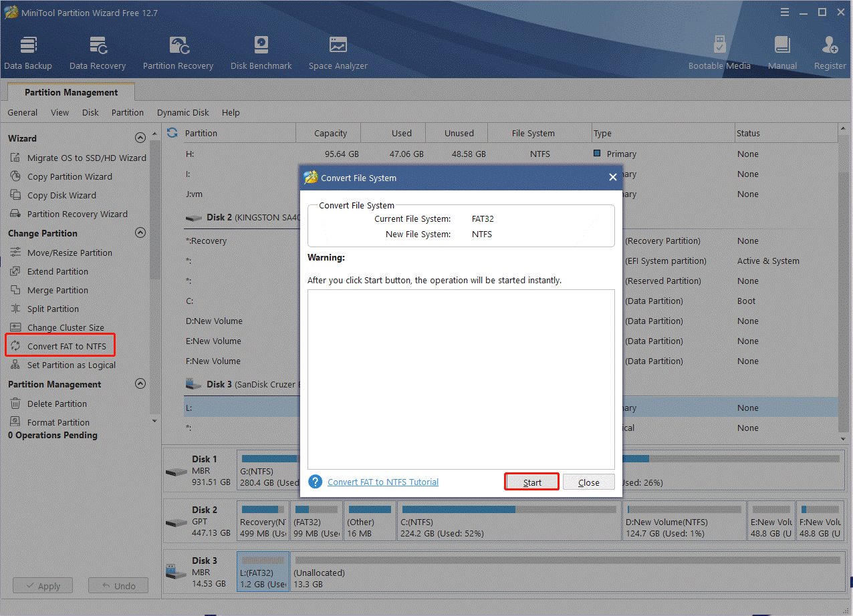The image size is (853, 616).
Task: Click the Undo button
Action: click(118, 586)
